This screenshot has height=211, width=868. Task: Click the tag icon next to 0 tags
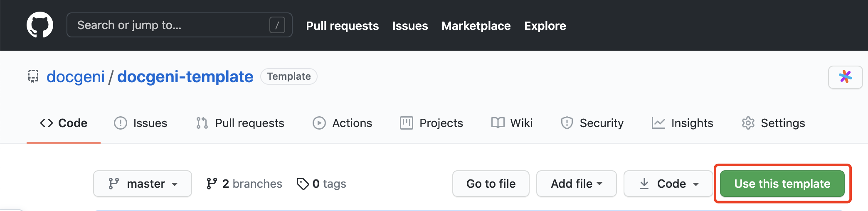[x=303, y=184]
